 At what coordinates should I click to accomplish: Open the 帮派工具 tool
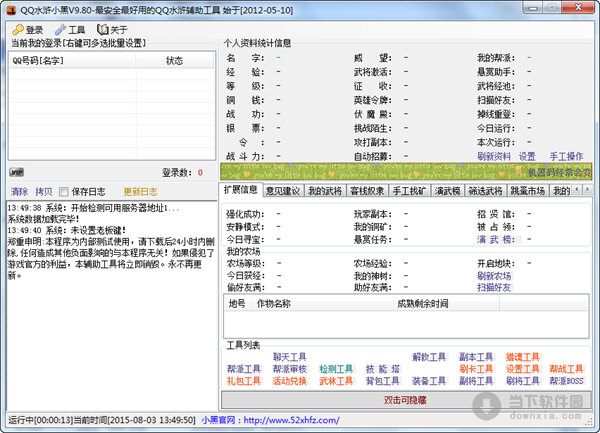tap(244, 369)
